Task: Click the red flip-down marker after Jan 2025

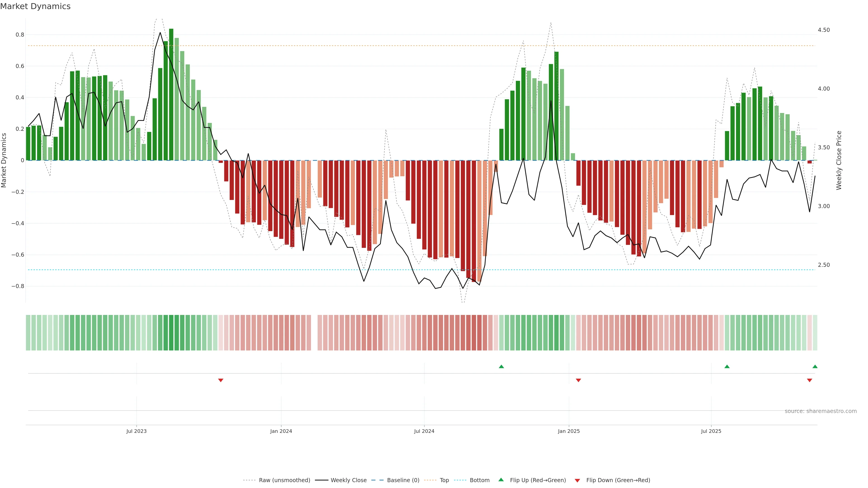Action: (x=579, y=380)
